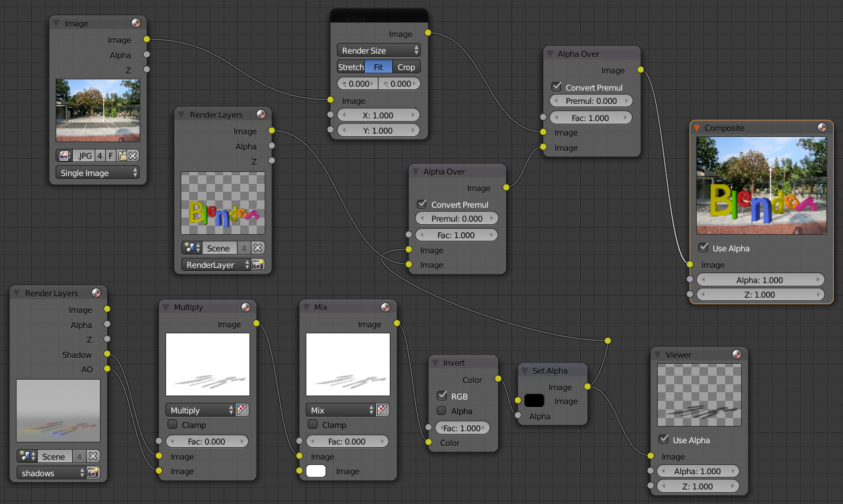The image size is (843, 504).
Task: Click Scene field above RenderLayer dropdown
Action: (x=218, y=248)
